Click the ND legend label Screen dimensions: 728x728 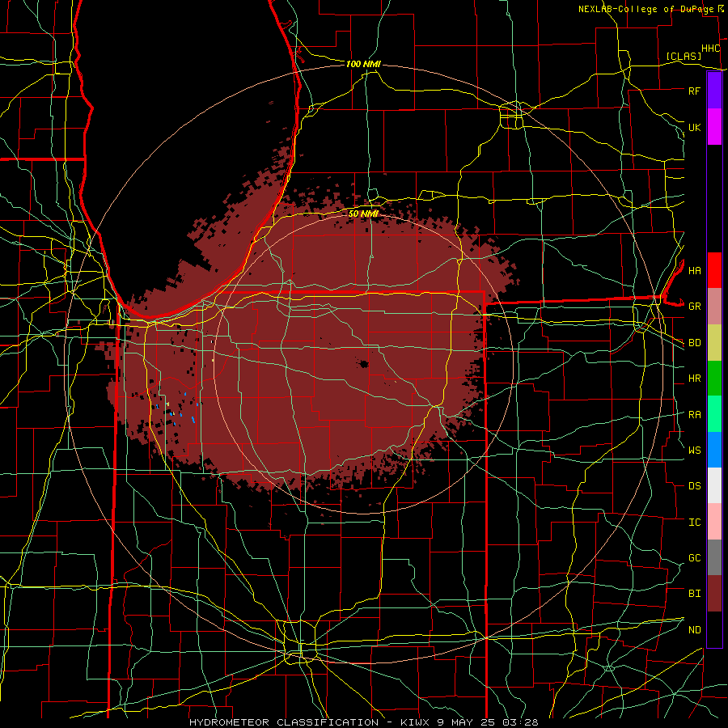click(694, 630)
